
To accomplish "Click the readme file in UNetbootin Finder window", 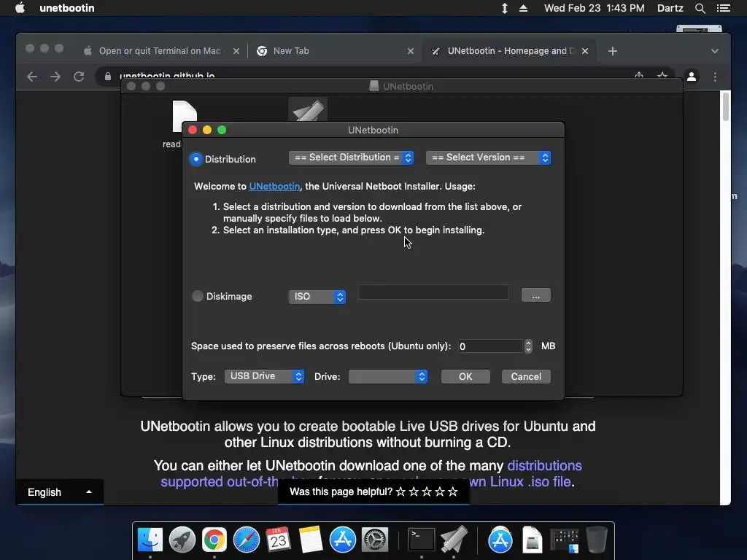I will click(x=185, y=116).
